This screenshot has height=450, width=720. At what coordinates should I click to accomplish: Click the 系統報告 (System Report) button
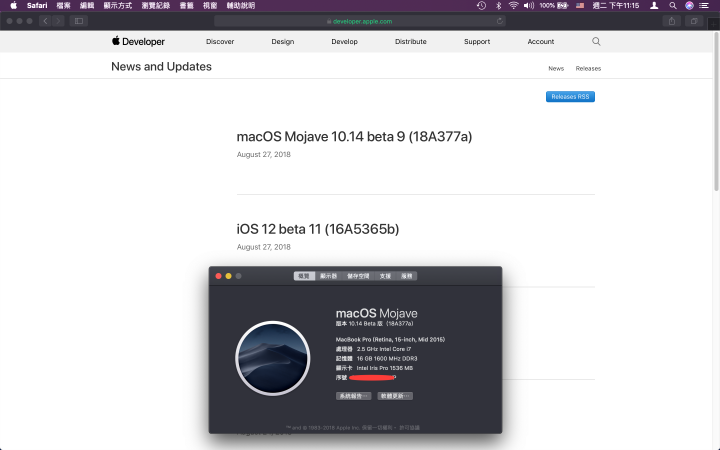(x=353, y=396)
